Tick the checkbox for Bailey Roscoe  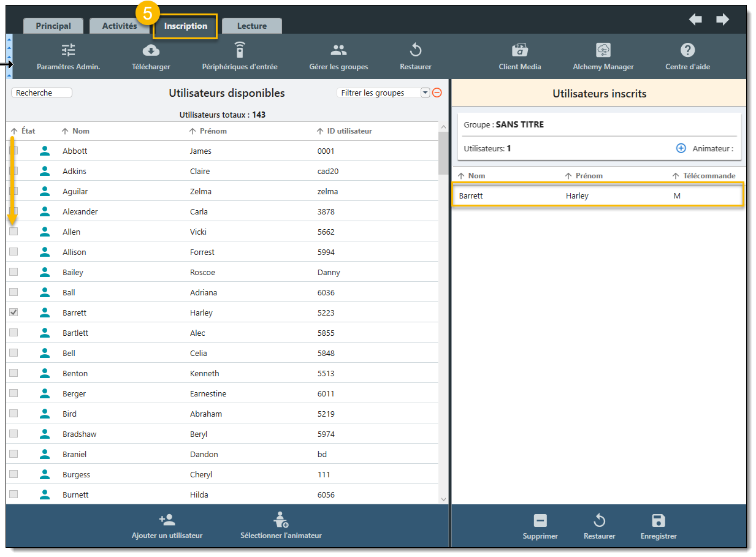[x=13, y=272]
